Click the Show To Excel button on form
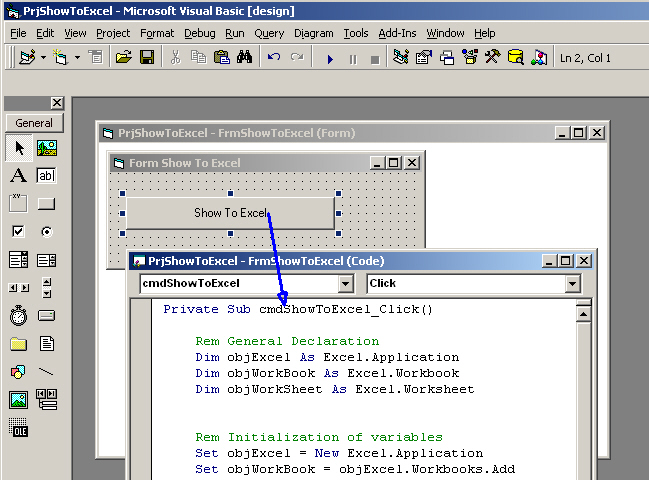The image size is (649, 480). pyautogui.click(x=230, y=213)
